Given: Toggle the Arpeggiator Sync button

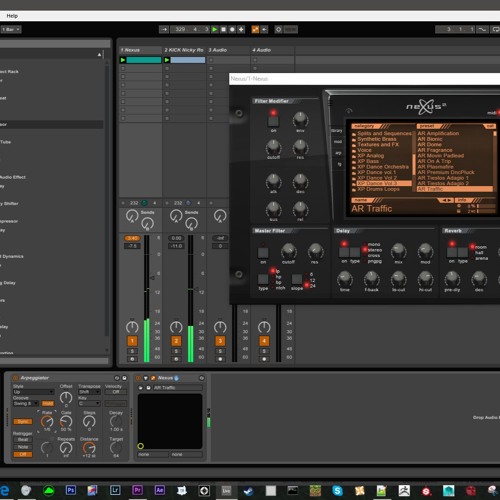Looking at the screenshot, I should 23,422.
